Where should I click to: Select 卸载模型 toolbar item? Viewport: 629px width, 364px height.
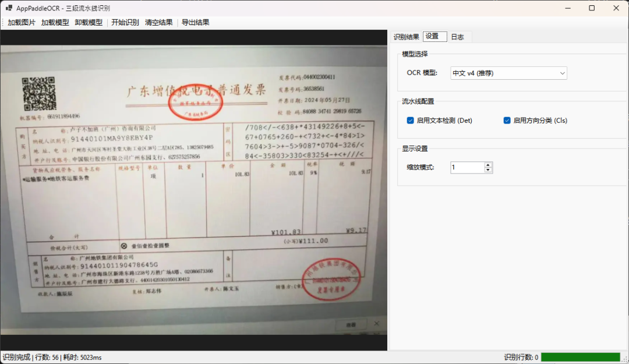[x=89, y=23]
